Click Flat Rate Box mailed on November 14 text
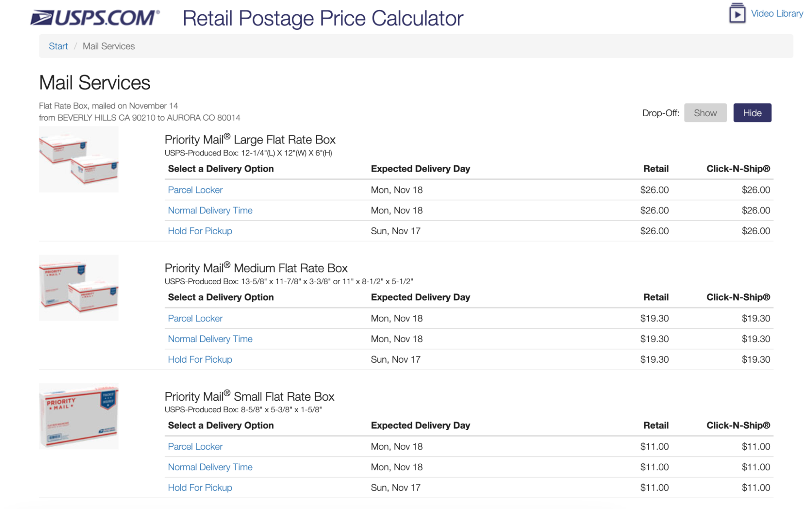 [108, 106]
